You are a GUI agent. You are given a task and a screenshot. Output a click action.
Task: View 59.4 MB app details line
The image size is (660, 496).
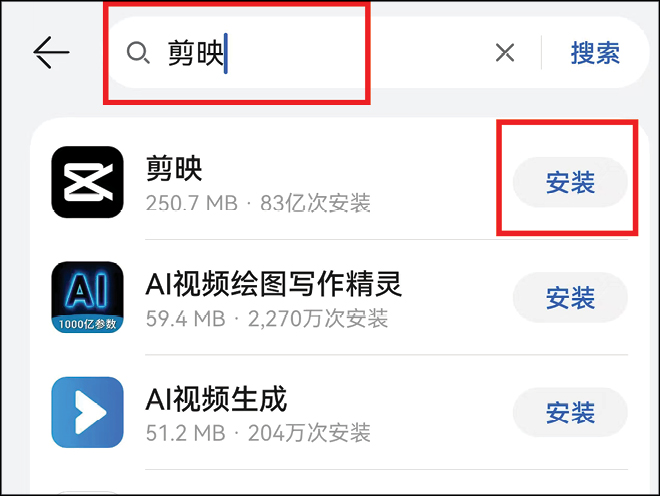[267, 318]
